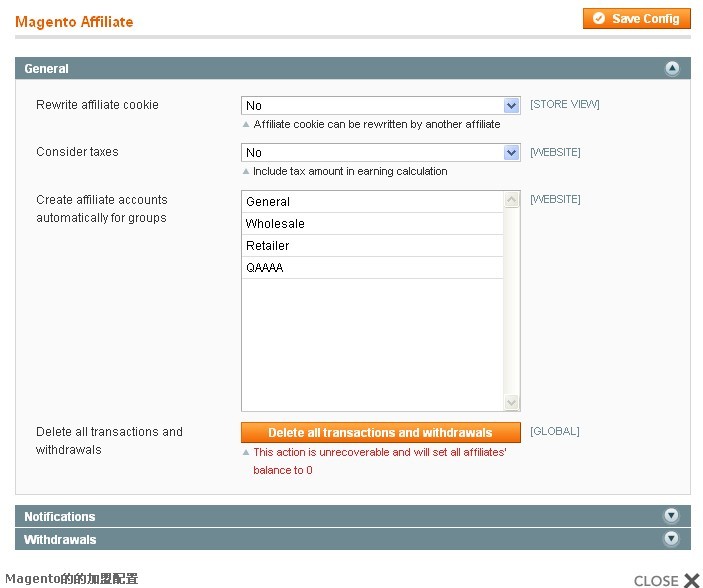Click the Notifications section header text

(x=60, y=517)
